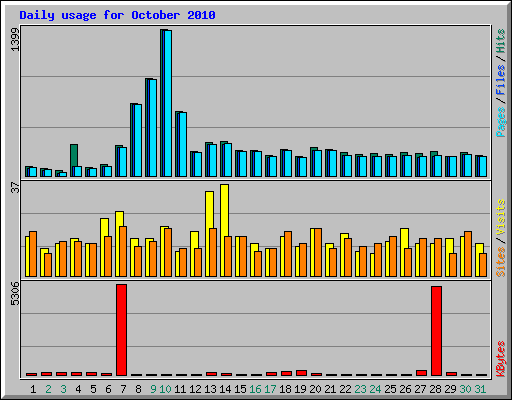Click the 37 axis label of the middle chart
Viewport: 512px width, 400px height.
point(15,188)
